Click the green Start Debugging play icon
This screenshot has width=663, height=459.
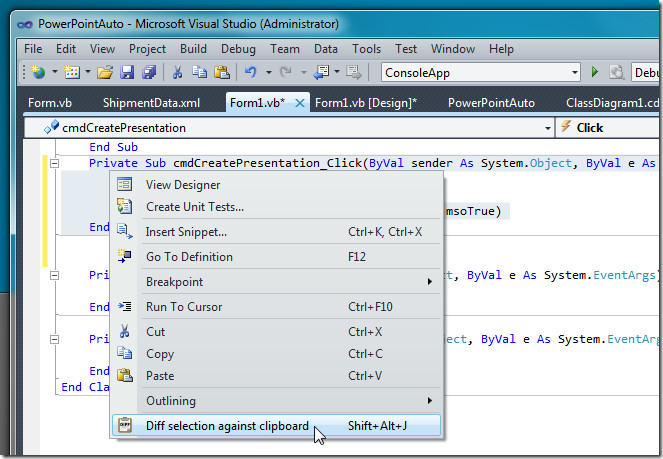point(595,72)
